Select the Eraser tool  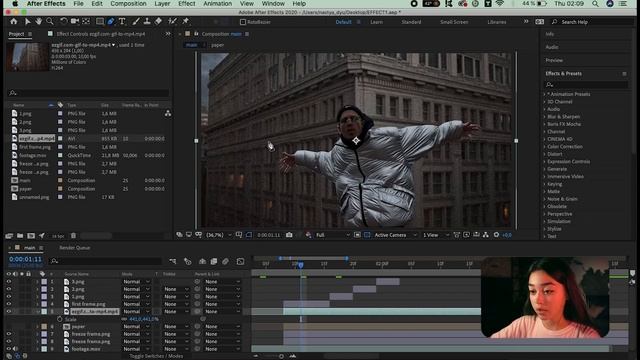(158, 22)
